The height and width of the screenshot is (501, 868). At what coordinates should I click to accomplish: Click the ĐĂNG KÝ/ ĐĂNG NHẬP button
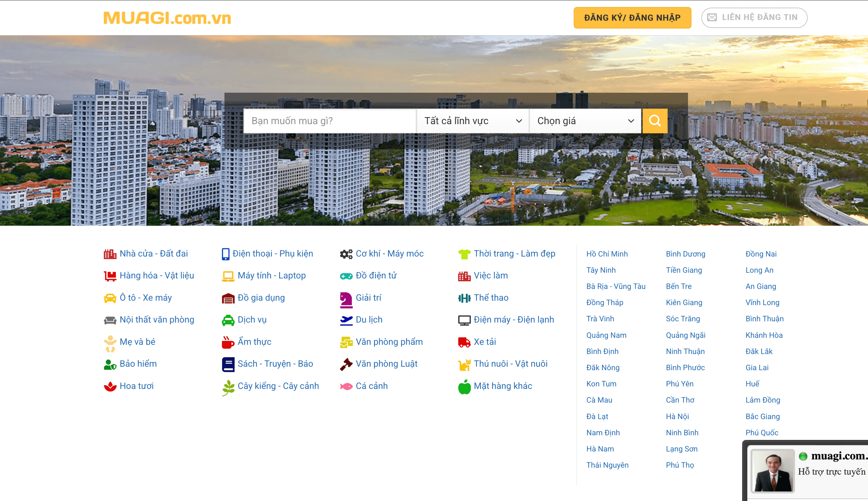[x=632, y=17]
